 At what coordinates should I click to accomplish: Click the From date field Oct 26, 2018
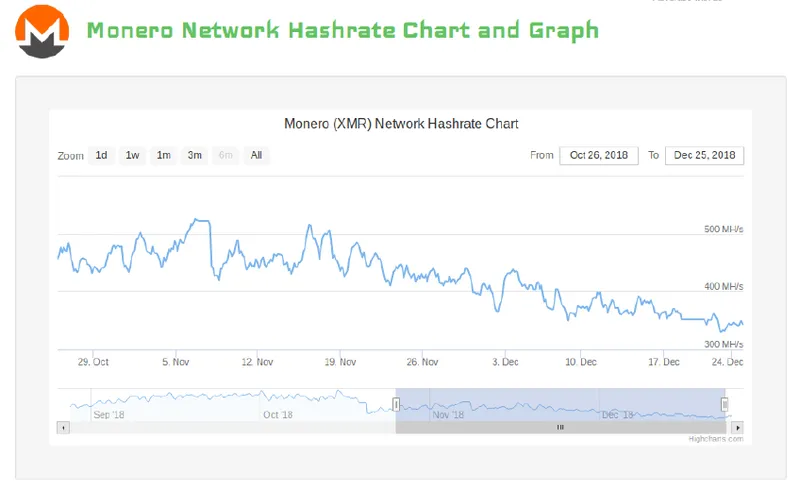point(599,155)
